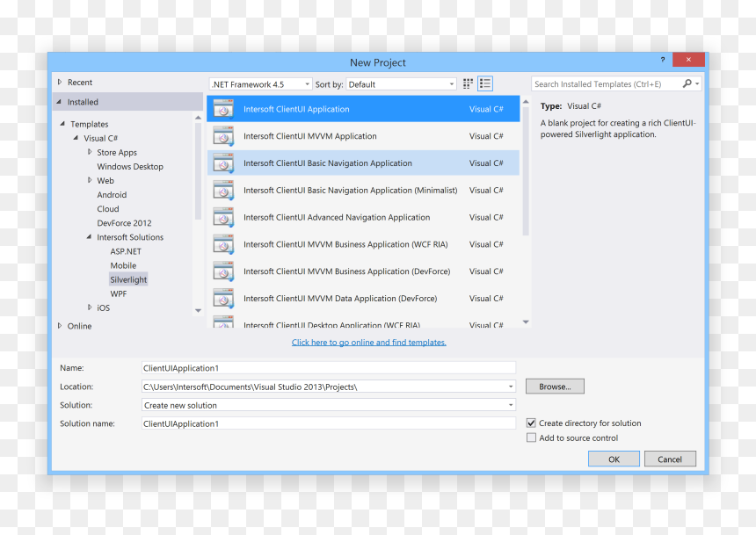Image resolution: width=756 pixels, height=535 pixels.
Task: Select Windows Desktop in the tree
Action: click(x=130, y=166)
